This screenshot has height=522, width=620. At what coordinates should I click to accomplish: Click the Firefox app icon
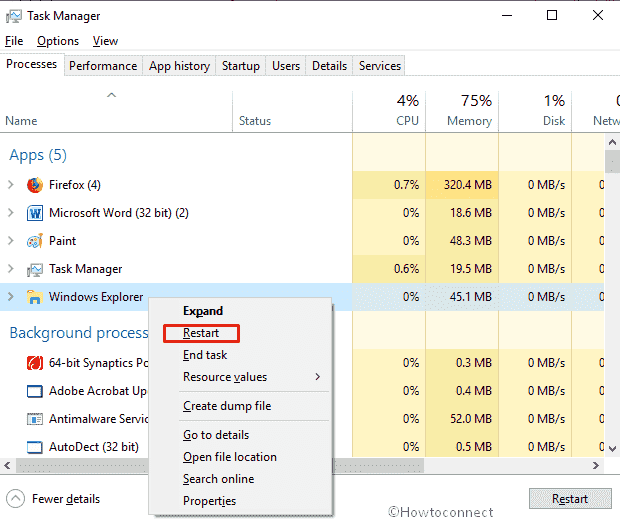click(35, 185)
